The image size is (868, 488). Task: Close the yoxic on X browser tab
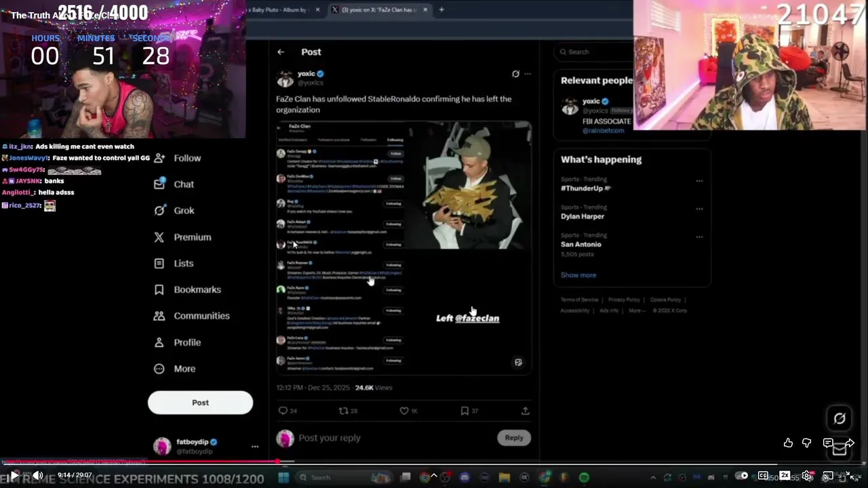[425, 9]
